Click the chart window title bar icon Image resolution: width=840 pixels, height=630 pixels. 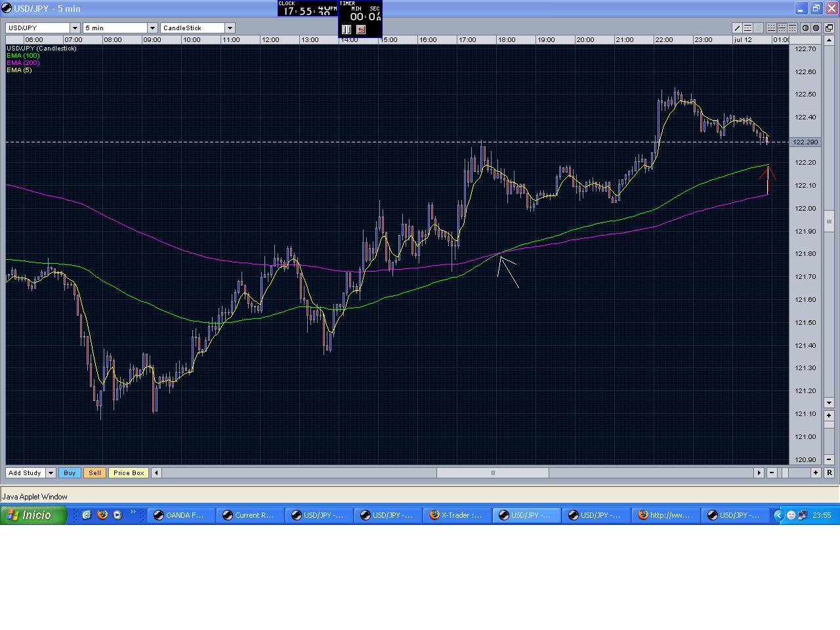coord(7,9)
